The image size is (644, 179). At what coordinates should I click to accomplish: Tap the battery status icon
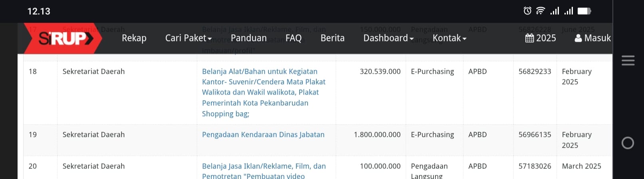click(584, 11)
